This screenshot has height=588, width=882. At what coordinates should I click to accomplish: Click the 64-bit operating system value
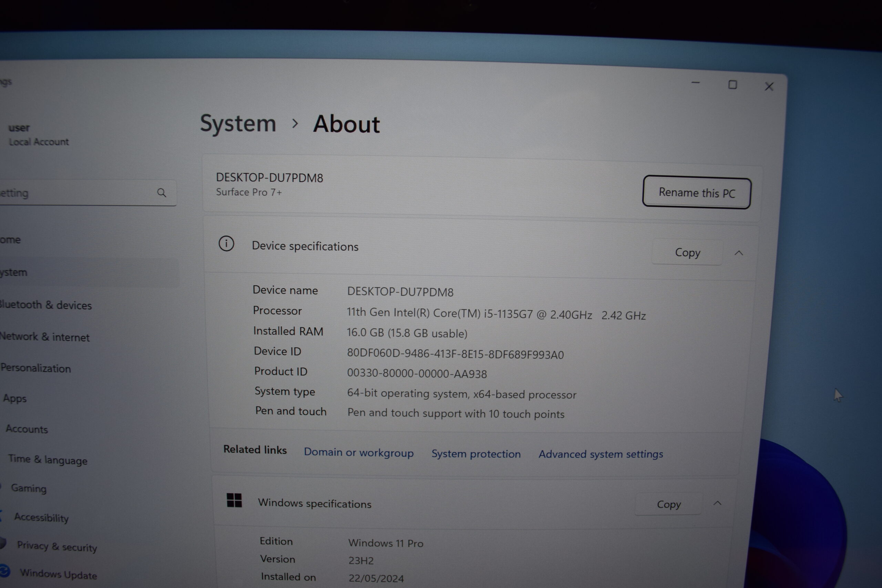(x=462, y=393)
